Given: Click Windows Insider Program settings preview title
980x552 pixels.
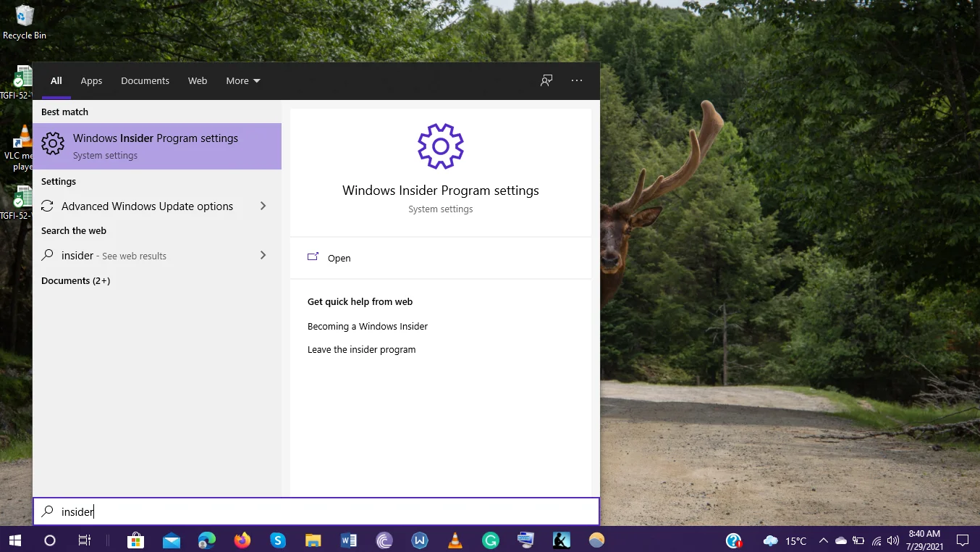Looking at the screenshot, I should click(441, 191).
